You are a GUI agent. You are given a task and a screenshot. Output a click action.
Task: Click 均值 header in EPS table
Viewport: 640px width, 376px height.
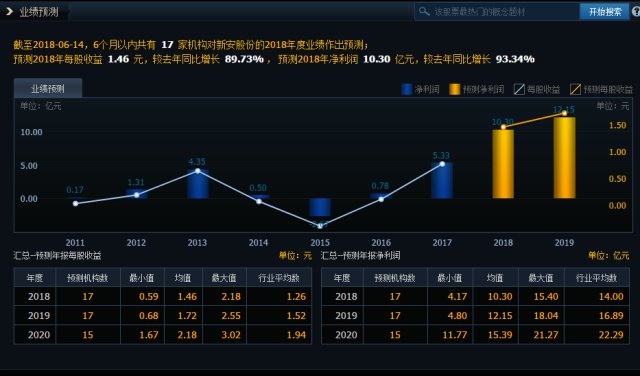[183, 278]
